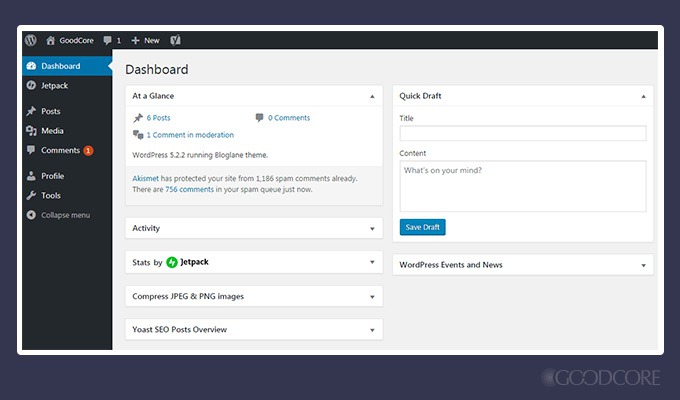Click the comment count 1 in admin bar
Image resolution: width=680 pixels, height=400 pixels.
coord(119,40)
